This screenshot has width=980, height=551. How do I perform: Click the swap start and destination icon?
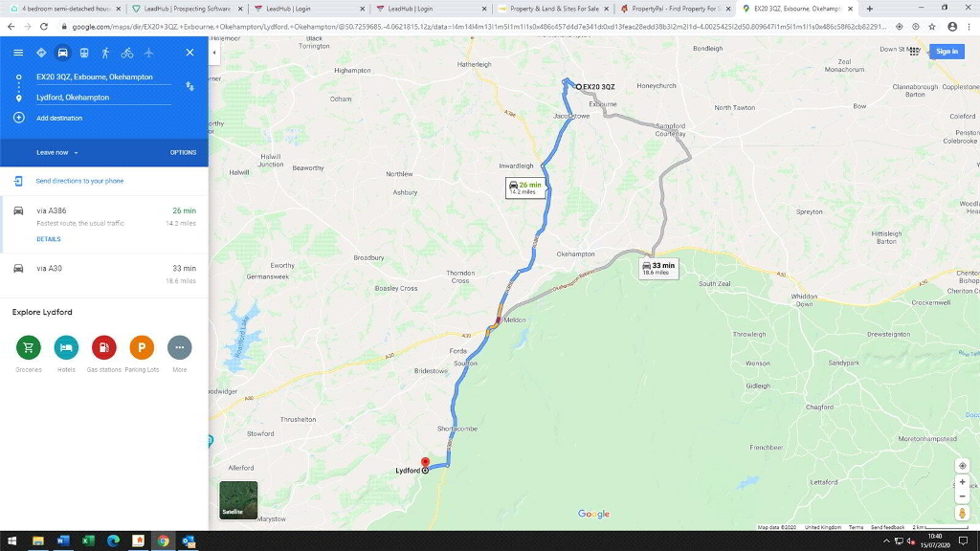pos(190,85)
